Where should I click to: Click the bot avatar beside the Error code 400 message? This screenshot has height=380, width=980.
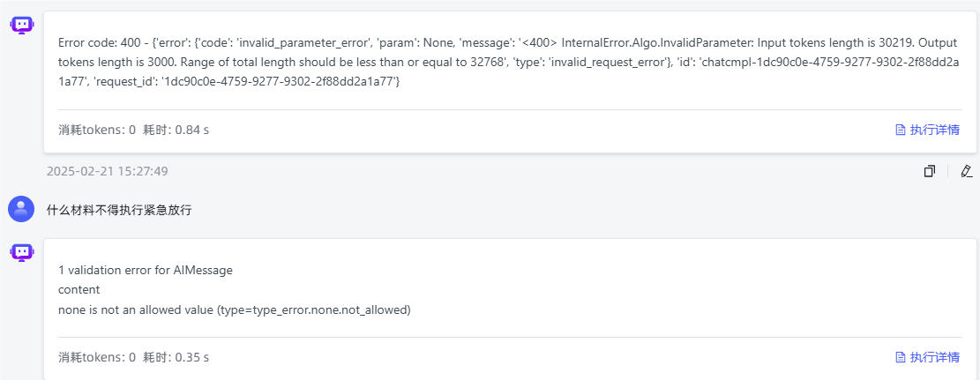coord(21,25)
